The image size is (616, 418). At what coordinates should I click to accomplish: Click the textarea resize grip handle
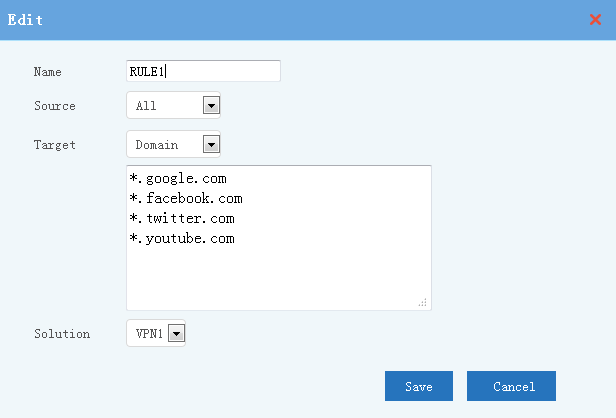click(423, 302)
